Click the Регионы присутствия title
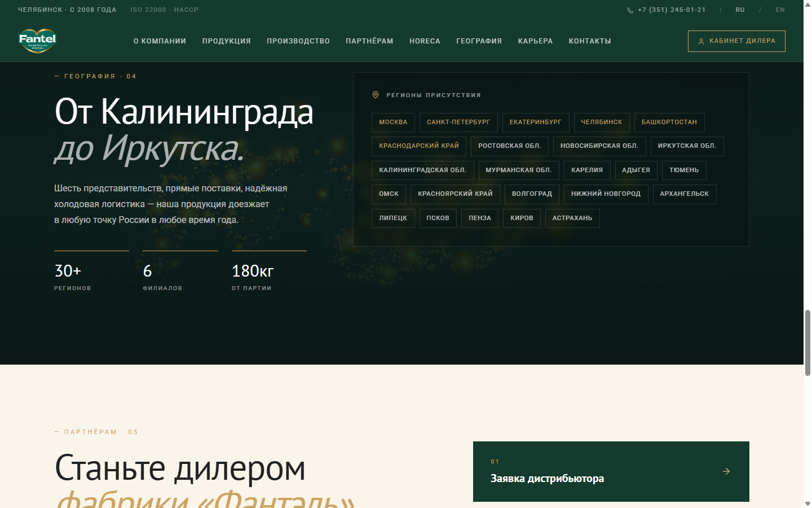 pyautogui.click(x=434, y=95)
